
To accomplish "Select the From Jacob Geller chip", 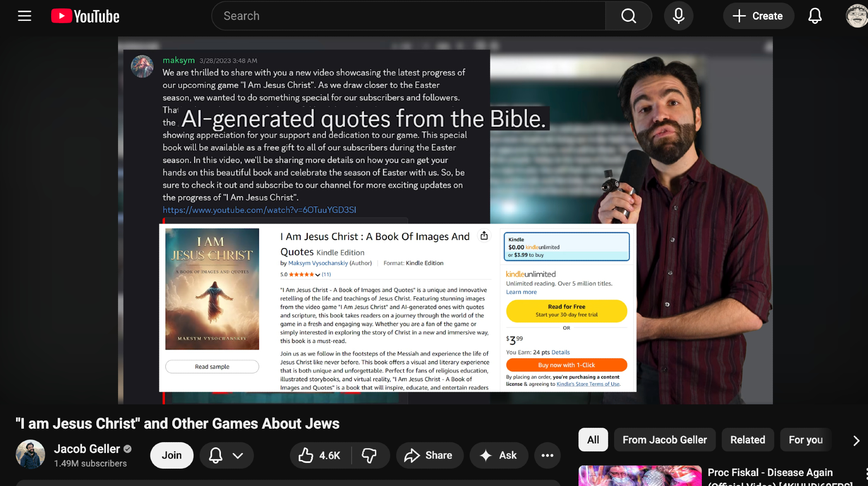I will tap(664, 440).
